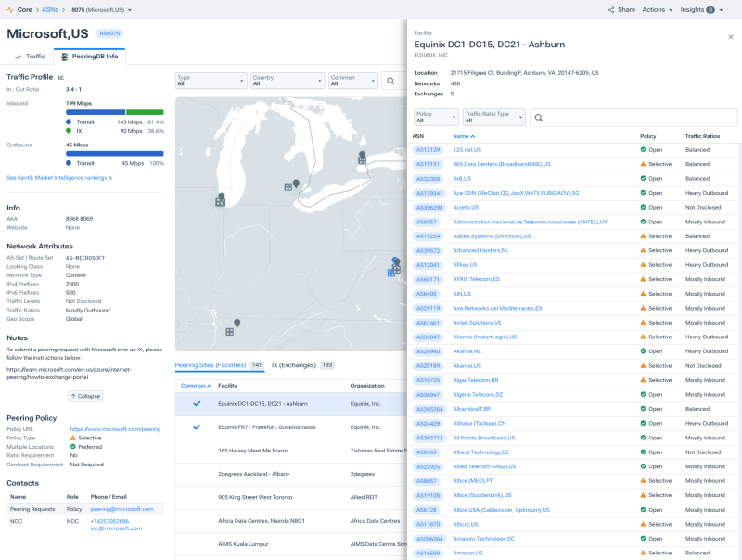Click the Traffic Ratios column header
Viewport: 742px width, 560px height.
click(702, 136)
